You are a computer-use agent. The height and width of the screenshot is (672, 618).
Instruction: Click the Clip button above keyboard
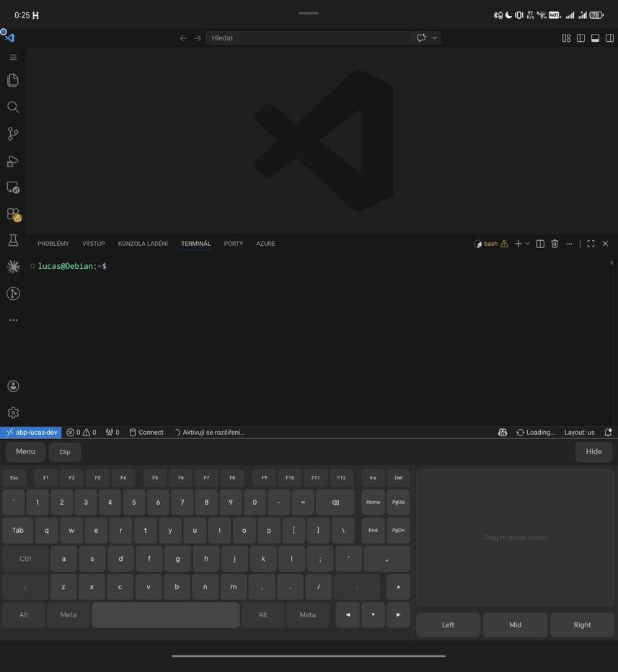point(65,452)
